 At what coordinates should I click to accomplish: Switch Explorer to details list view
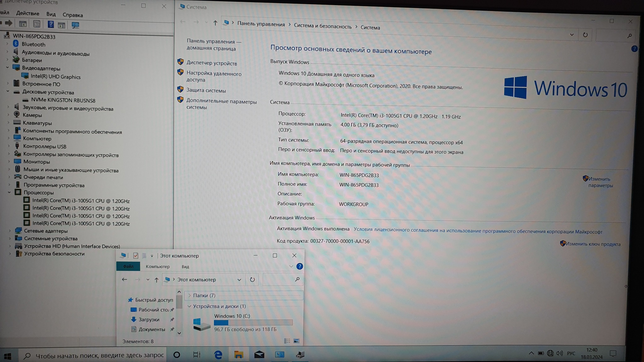pos(287,341)
